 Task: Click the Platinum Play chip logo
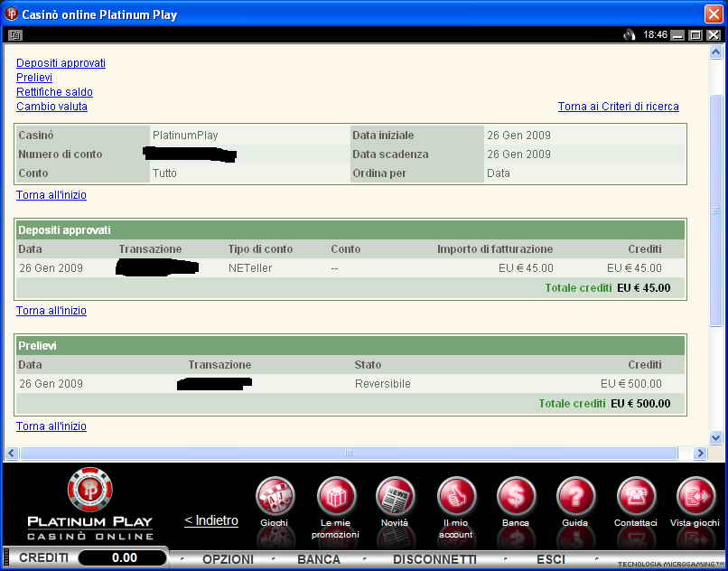90,490
